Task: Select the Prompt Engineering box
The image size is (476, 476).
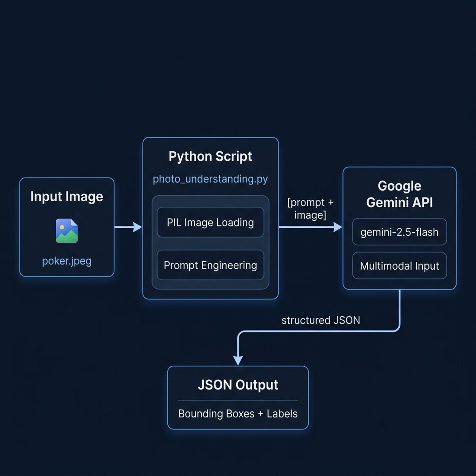Action: point(211,265)
